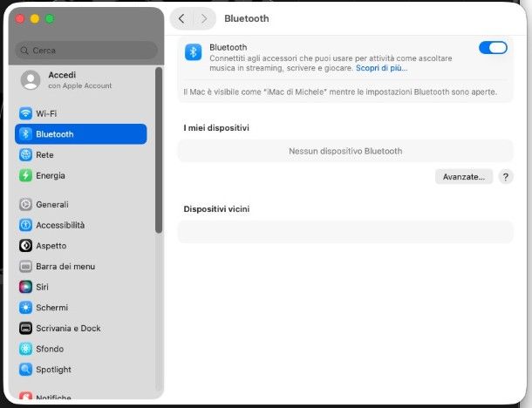
Task: Select Generali in the sidebar
Action: (x=81, y=204)
